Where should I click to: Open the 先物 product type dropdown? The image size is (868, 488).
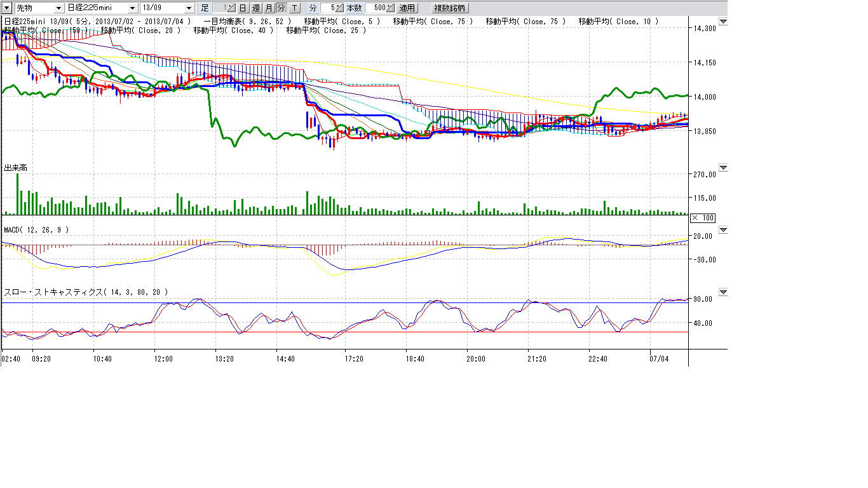click(58, 8)
